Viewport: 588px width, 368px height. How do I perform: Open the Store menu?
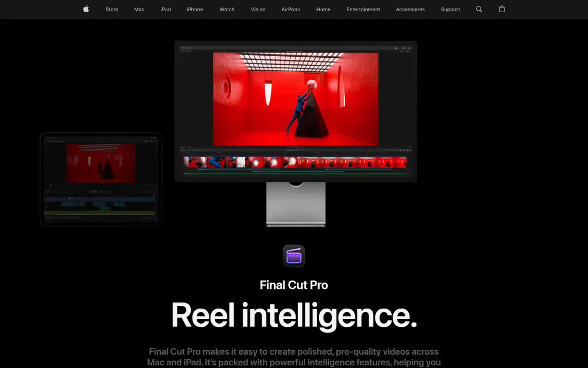click(112, 10)
